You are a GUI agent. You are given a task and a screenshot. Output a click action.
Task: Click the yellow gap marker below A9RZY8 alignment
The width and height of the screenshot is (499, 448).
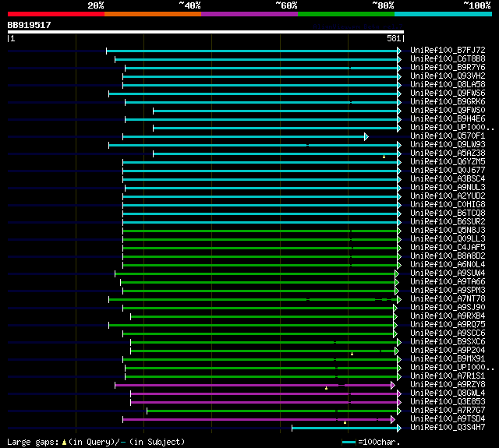[326, 388]
